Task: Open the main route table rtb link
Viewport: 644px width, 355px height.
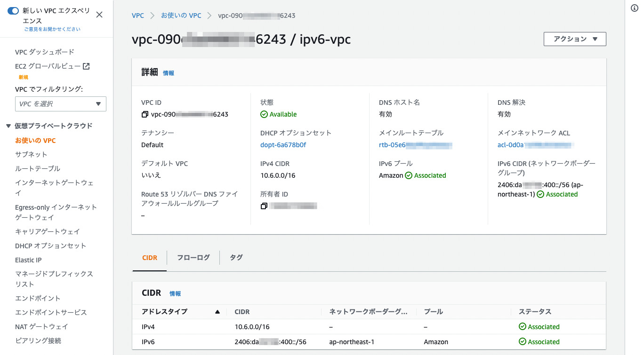Action: tap(414, 145)
